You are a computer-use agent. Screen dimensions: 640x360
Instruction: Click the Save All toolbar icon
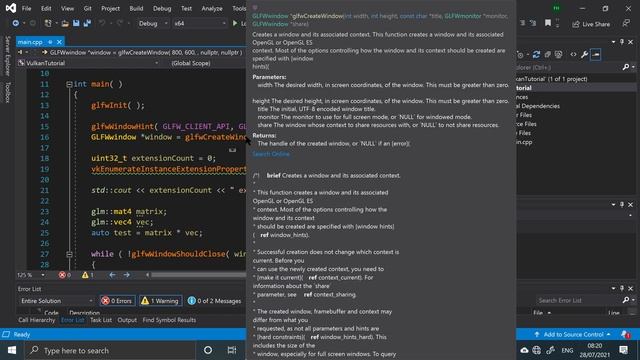pyautogui.click(x=87, y=23)
